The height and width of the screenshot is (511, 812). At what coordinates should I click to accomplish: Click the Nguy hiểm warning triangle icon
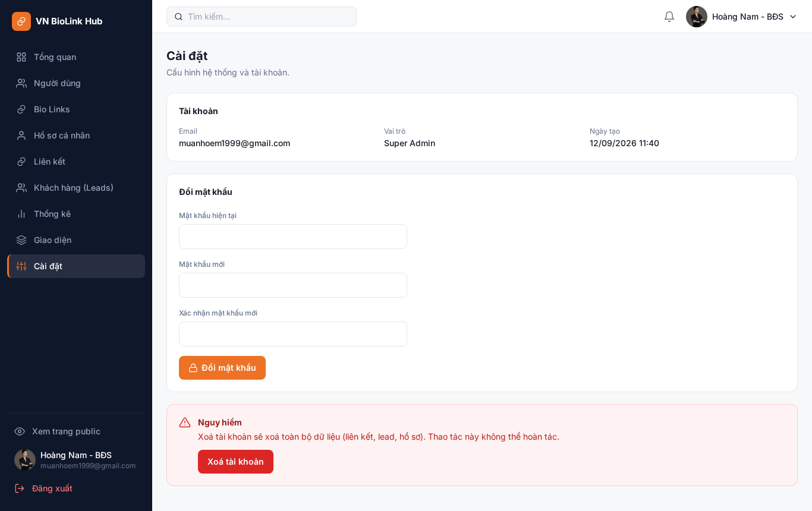(x=185, y=422)
